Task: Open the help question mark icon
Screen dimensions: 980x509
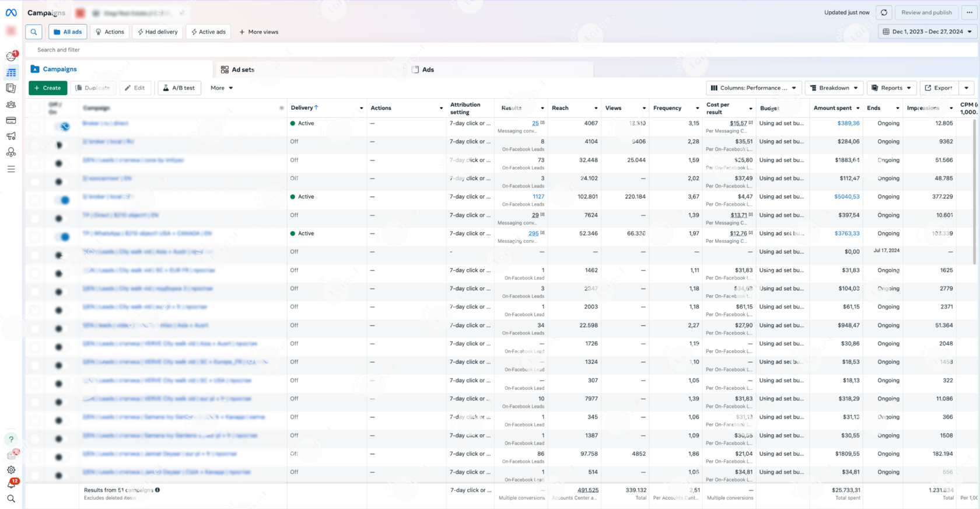Action: tap(11, 440)
